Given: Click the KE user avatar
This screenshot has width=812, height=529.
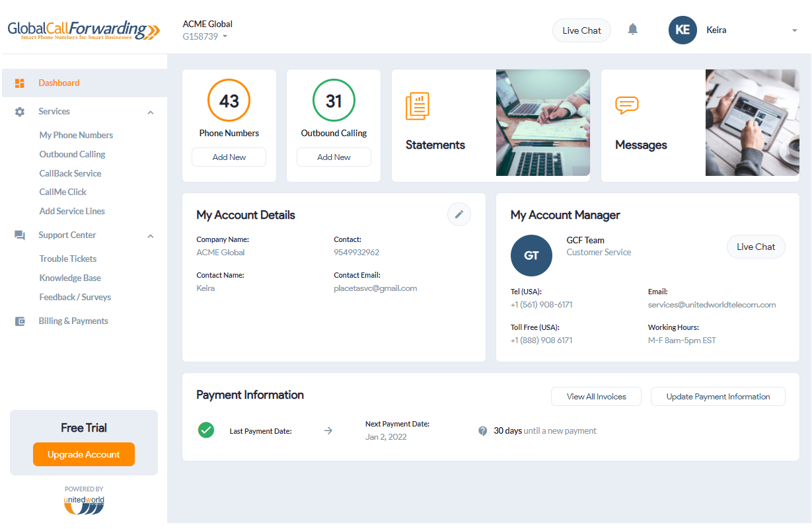Looking at the screenshot, I should coord(683,30).
